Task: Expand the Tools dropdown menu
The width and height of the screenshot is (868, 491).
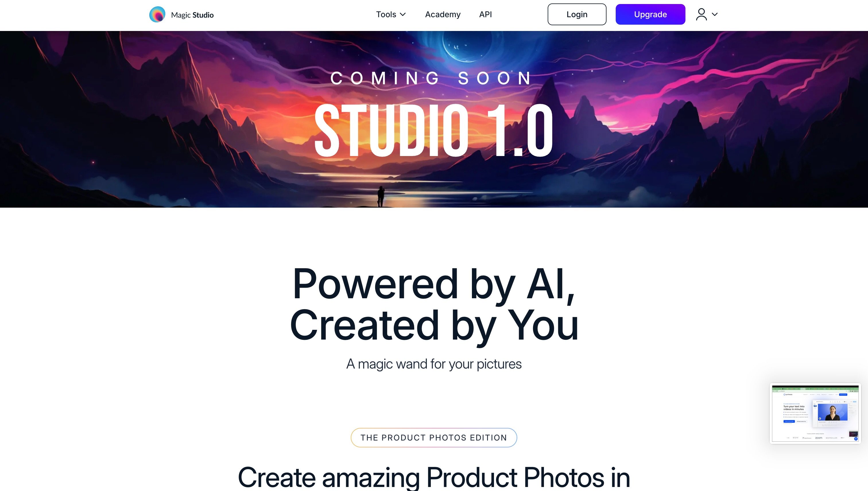Action: click(390, 14)
